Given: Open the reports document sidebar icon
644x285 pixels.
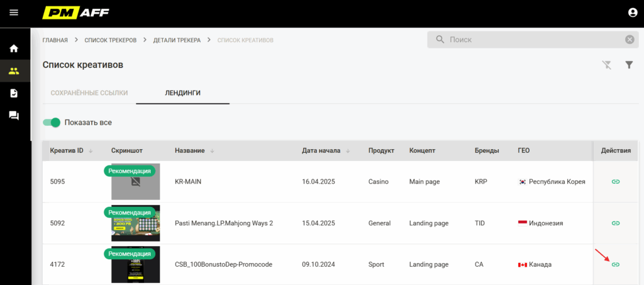Looking at the screenshot, I should [x=14, y=93].
